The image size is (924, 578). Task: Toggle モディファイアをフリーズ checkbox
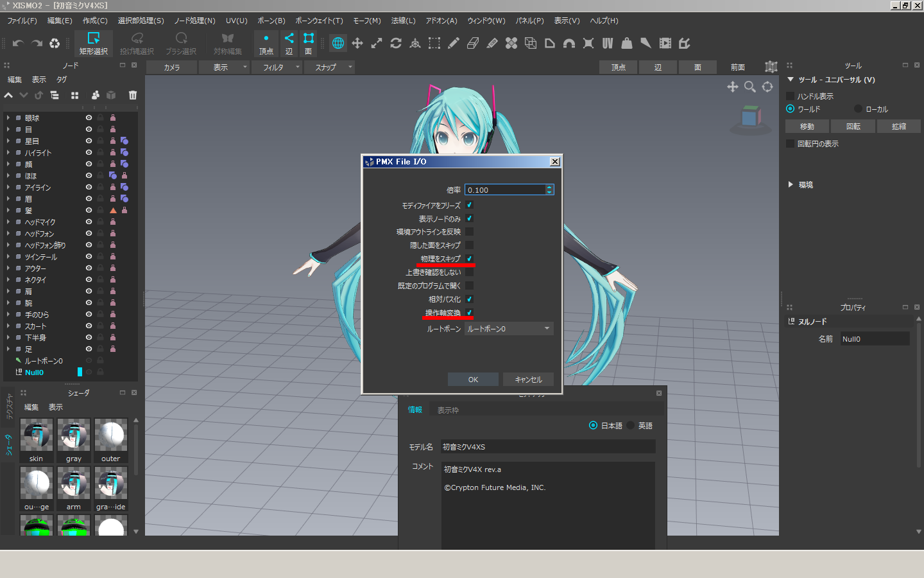[469, 205]
